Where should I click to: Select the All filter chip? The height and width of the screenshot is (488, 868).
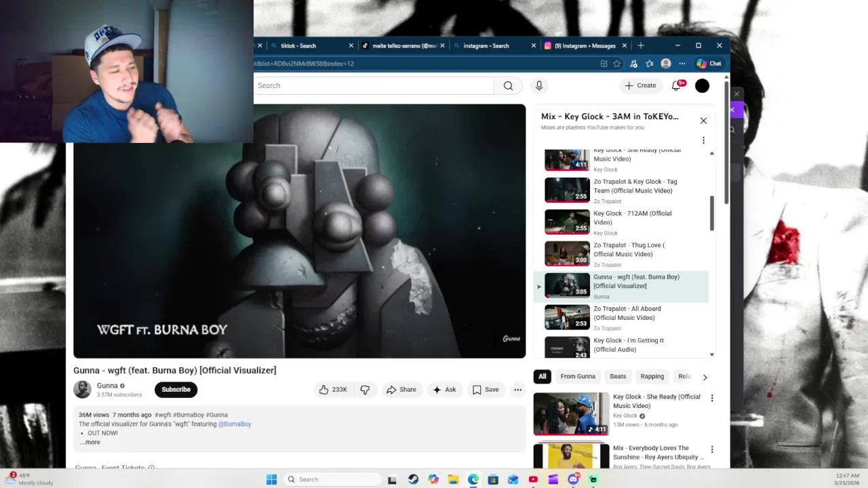(542, 377)
